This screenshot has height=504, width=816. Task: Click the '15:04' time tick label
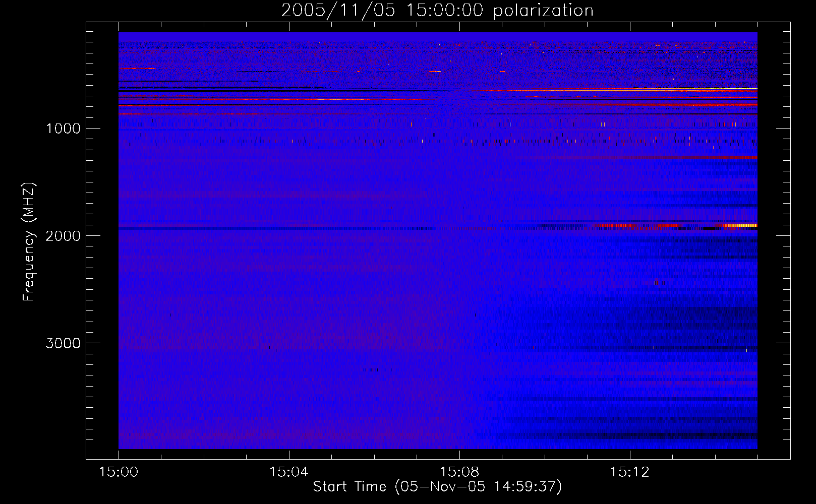[288, 472]
